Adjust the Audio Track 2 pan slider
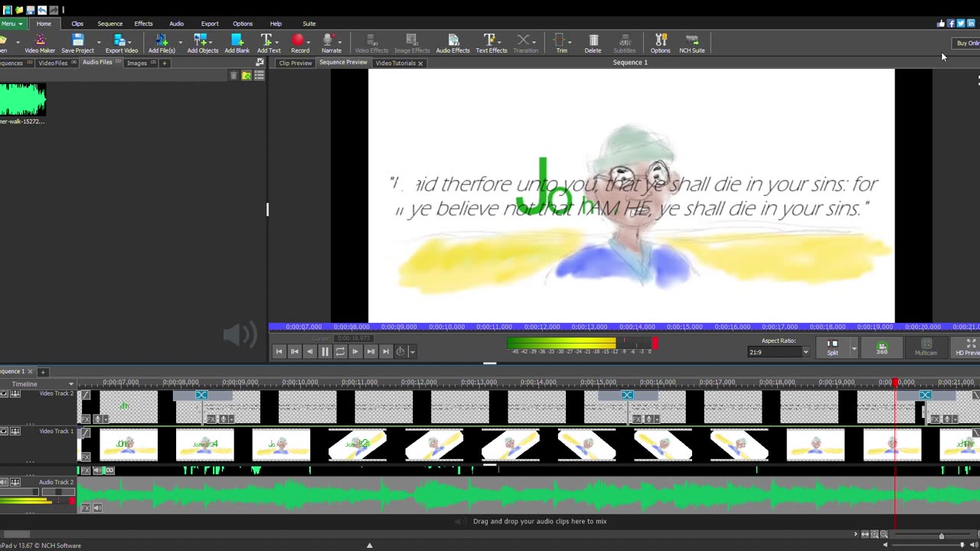 tap(57, 491)
